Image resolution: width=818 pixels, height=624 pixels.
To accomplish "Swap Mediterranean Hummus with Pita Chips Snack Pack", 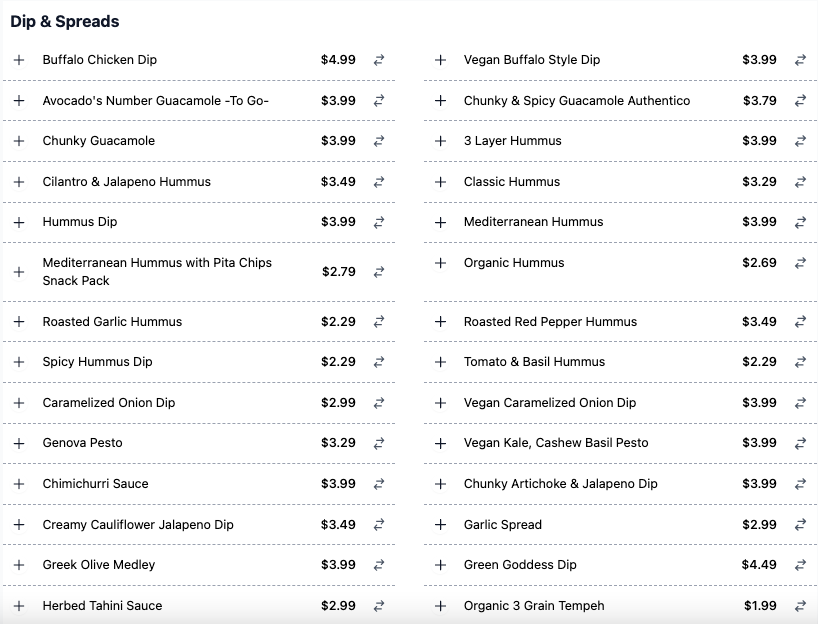I will coord(379,272).
